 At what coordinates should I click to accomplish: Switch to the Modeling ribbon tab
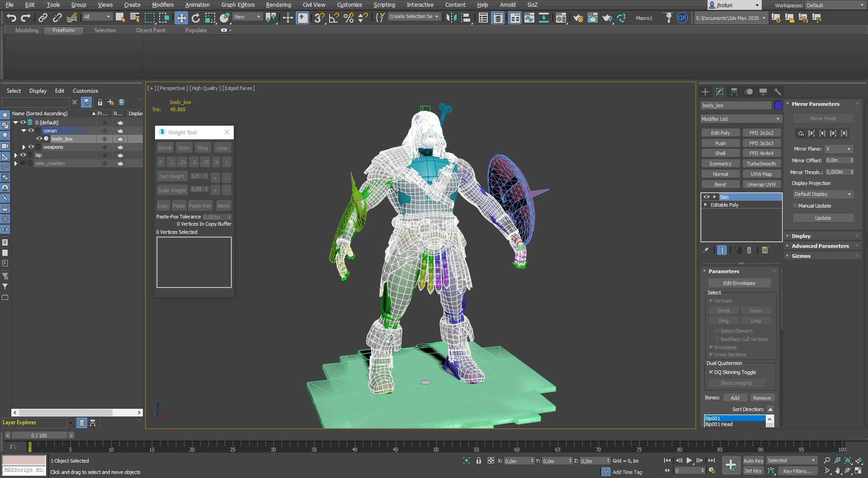click(27, 30)
